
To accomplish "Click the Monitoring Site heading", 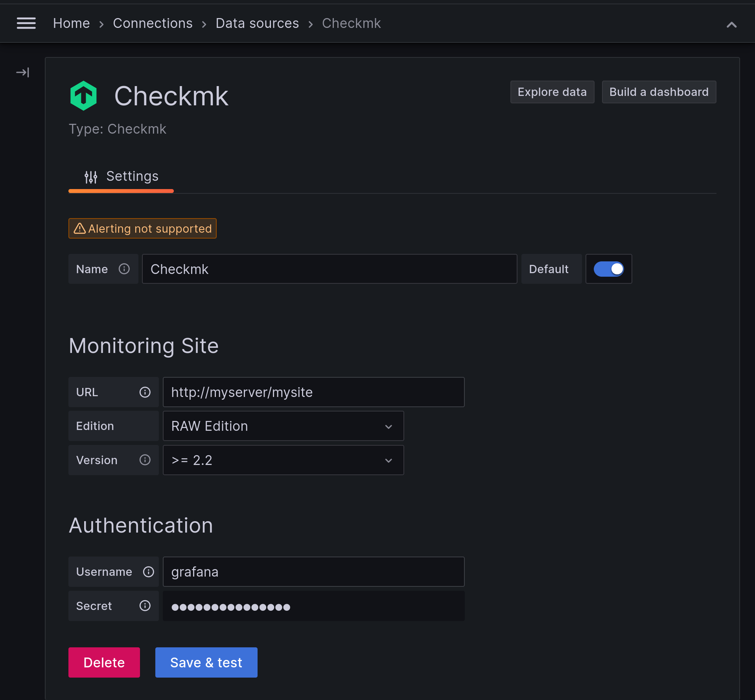I will tap(144, 346).
